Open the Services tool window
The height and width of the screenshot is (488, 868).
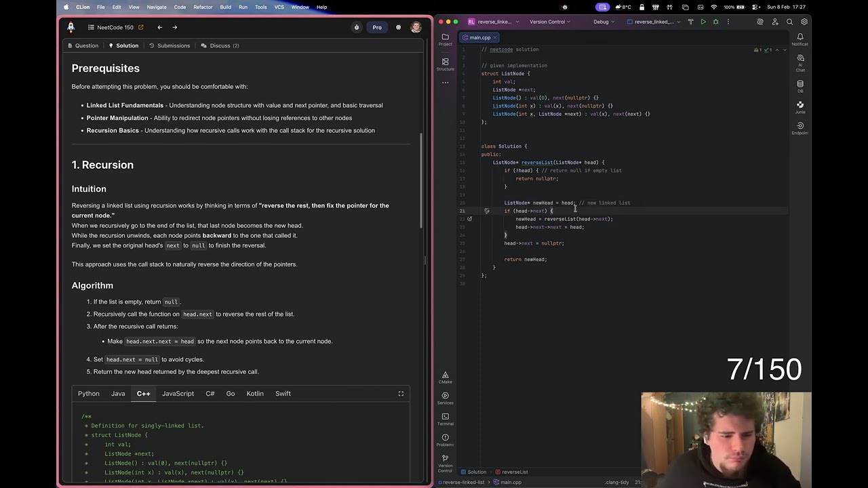pos(445,398)
